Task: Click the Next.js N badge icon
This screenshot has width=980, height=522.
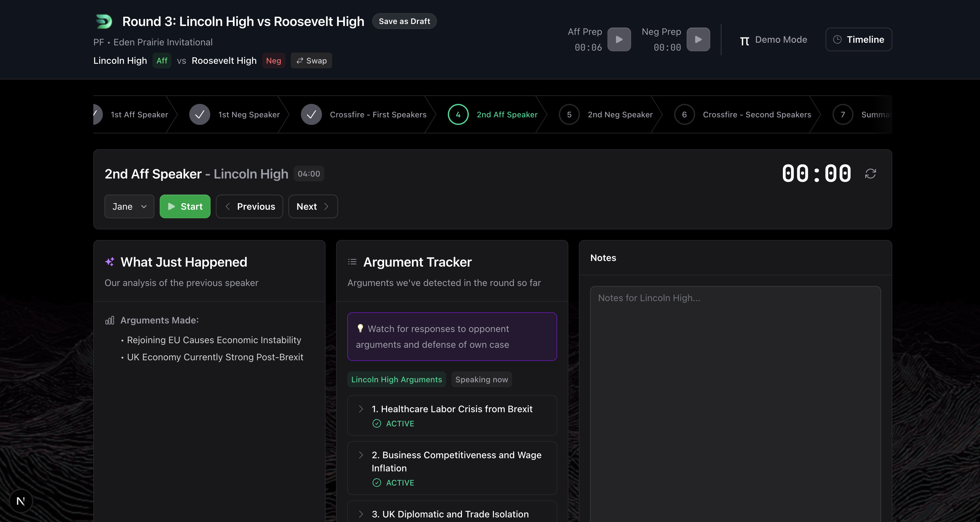Action: point(21,501)
